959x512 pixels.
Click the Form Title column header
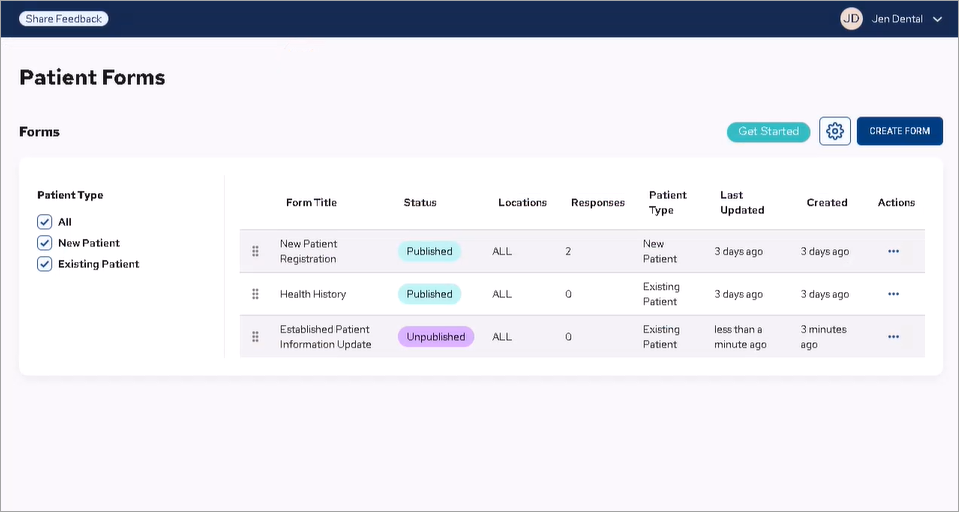311,203
